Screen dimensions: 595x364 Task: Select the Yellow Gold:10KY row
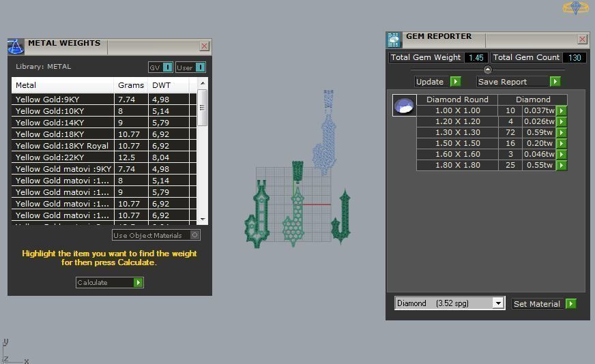coord(104,111)
